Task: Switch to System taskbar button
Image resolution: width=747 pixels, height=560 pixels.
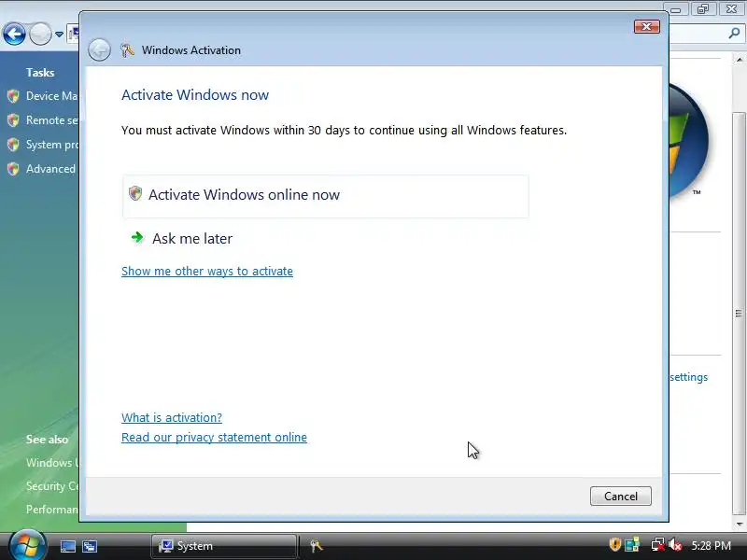Action: pos(224,546)
